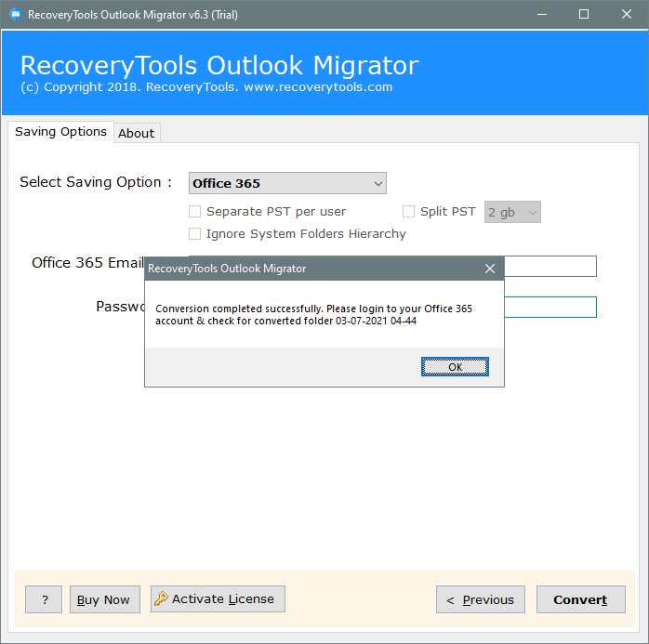Open the Select Saving Option dropdown

[x=287, y=183]
